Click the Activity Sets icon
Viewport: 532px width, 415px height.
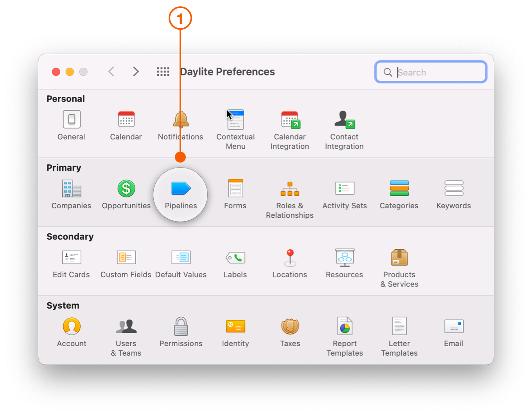click(344, 188)
